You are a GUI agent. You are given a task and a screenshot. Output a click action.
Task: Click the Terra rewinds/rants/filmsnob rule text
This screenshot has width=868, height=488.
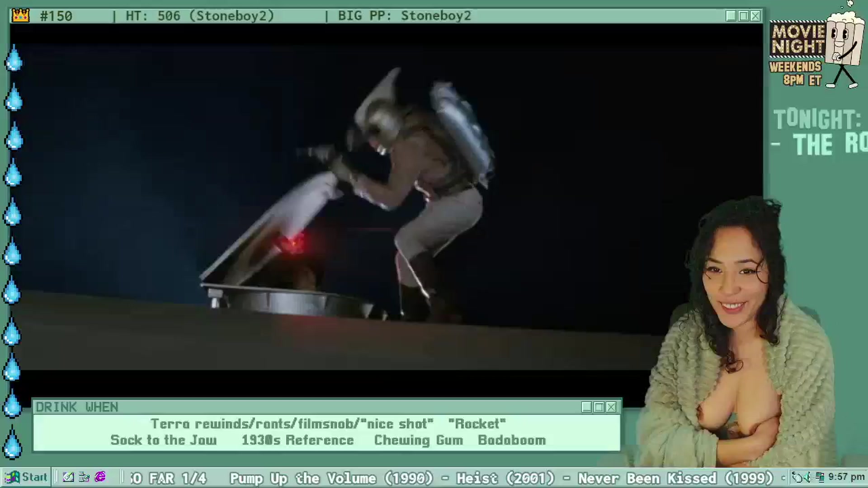point(292,424)
